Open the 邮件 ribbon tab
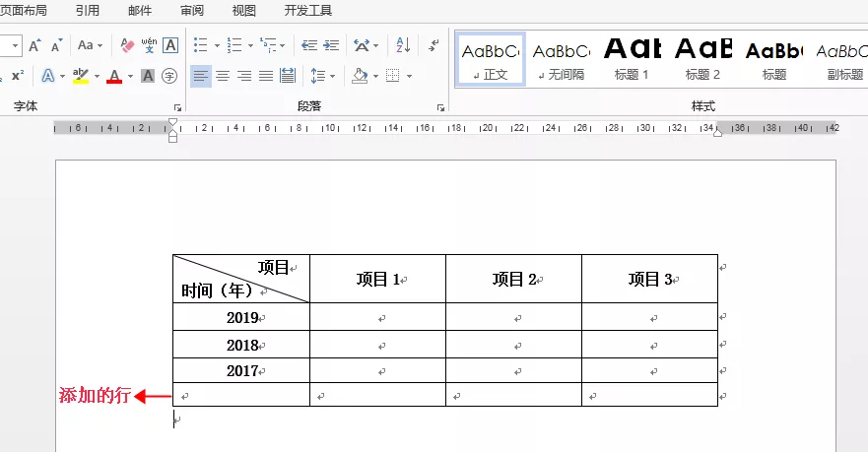868x452 pixels. coord(140,11)
